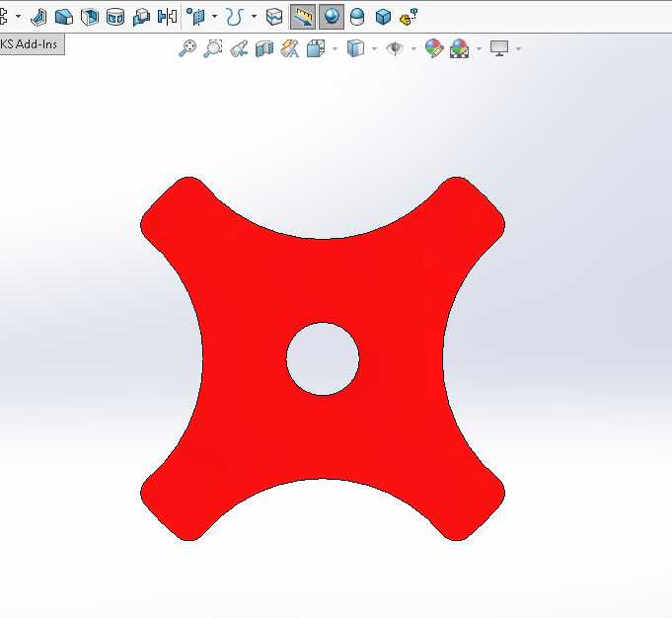The height and width of the screenshot is (618, 672).
Task: Return to the Previous View
Action: (x=239, y=48)
